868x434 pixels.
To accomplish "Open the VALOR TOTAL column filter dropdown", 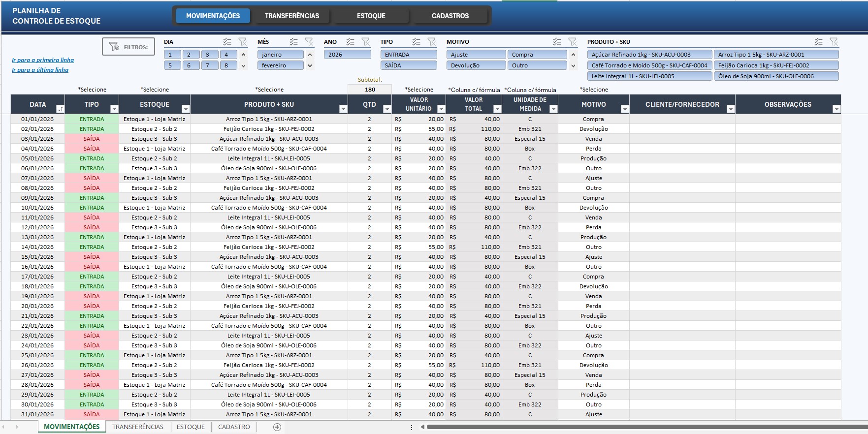I will [x=497, y=109].
